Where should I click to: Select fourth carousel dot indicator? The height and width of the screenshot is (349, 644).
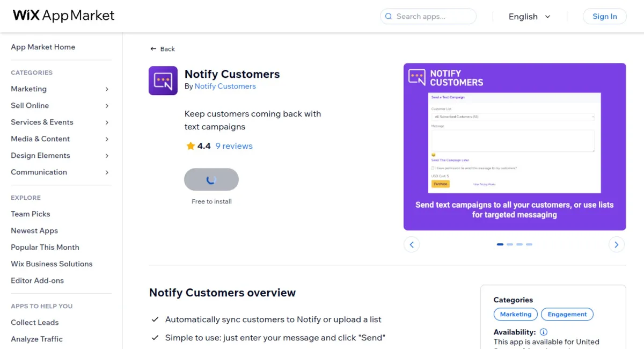[529, 244]
